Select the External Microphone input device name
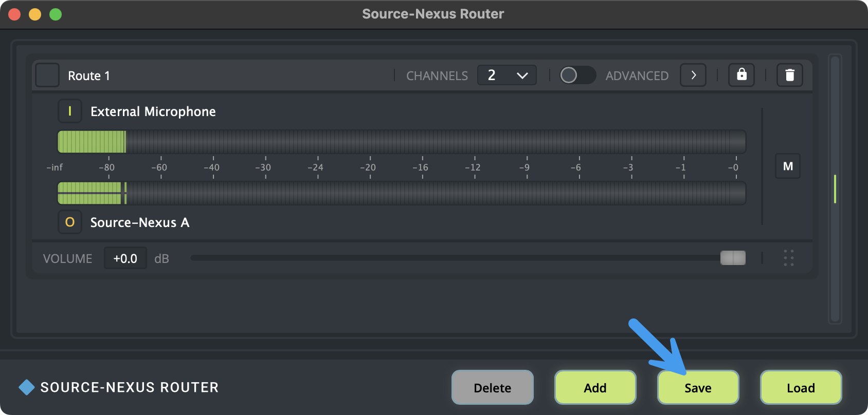This screenshot has height=415, width=868. click(153, 111)
